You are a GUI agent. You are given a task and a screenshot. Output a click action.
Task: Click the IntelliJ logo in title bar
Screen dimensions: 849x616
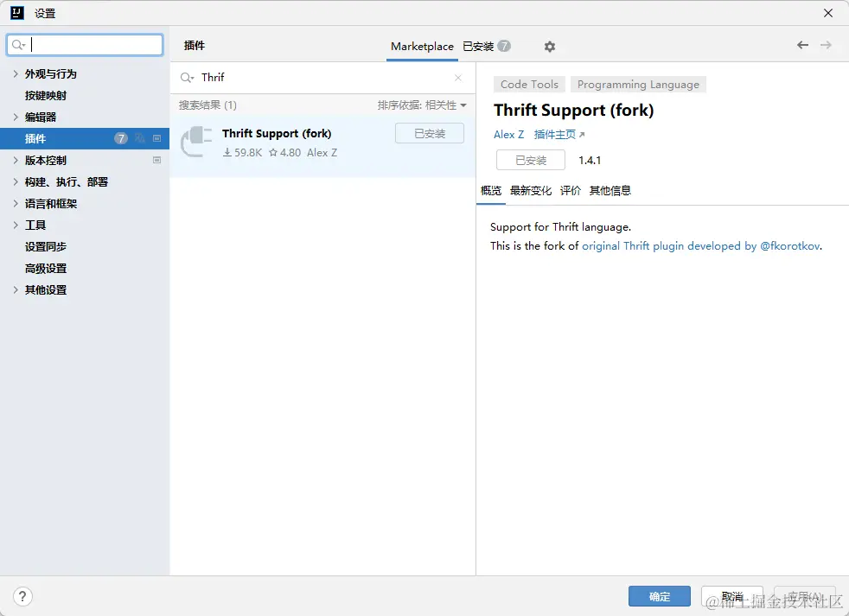click(x=17, y=13)
